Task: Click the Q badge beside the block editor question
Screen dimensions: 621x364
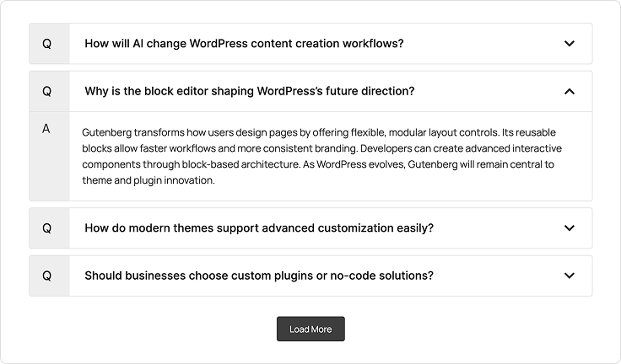Action: pyautogui.click(x=47, y=91)
